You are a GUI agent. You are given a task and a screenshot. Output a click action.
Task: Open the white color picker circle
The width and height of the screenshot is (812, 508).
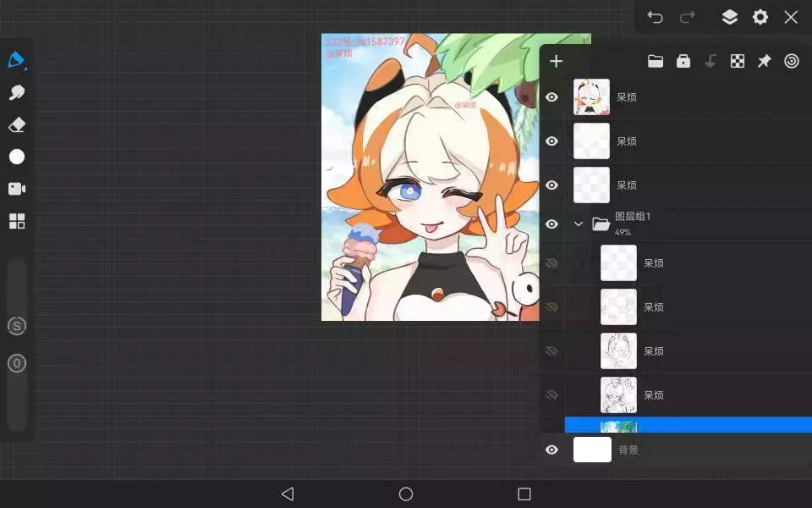point(17,157)
